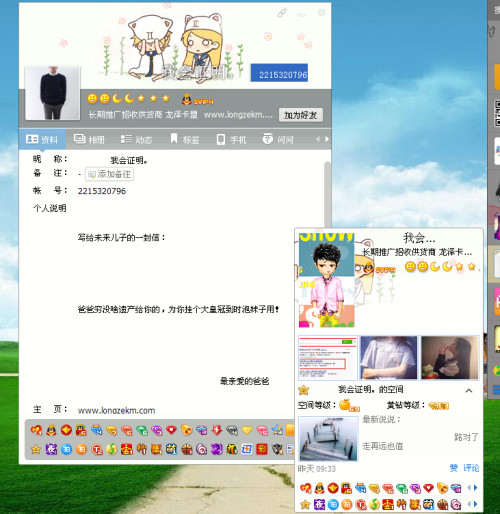
Task: Click the red heart diamond icon in profile window
Action: tap(171, 430)
